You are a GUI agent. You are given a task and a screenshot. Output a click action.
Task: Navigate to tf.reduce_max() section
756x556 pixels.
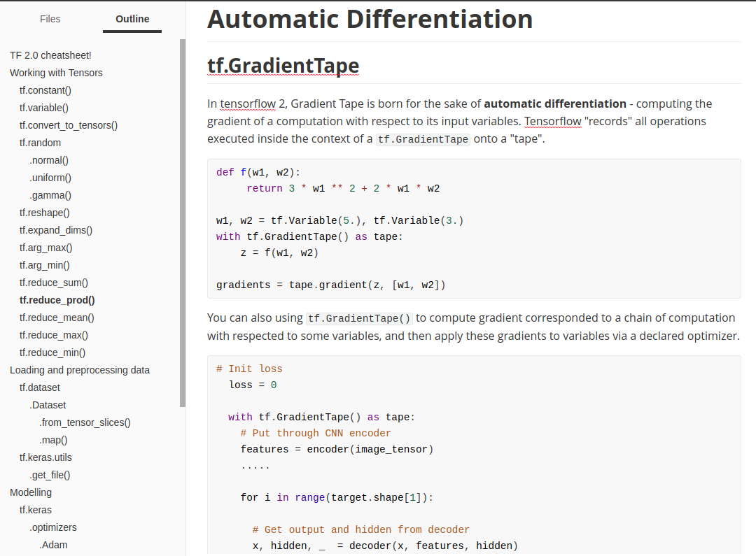pos(53,335)
